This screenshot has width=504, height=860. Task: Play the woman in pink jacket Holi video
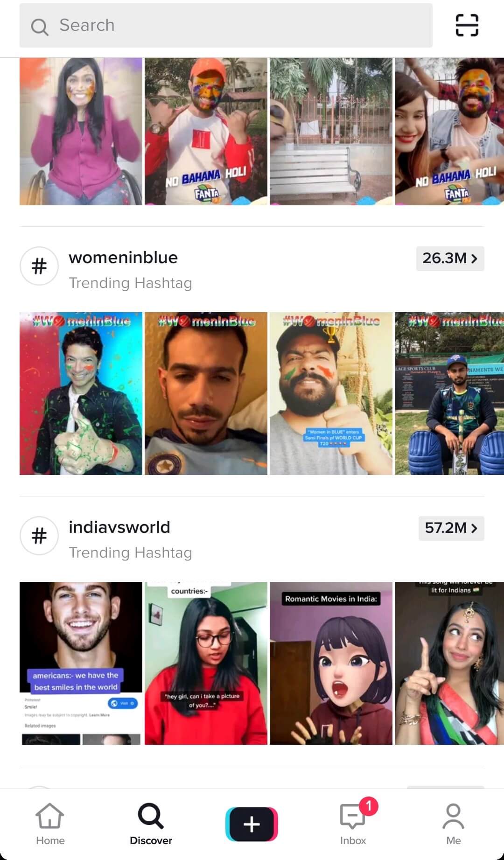(x=81, y=132)
